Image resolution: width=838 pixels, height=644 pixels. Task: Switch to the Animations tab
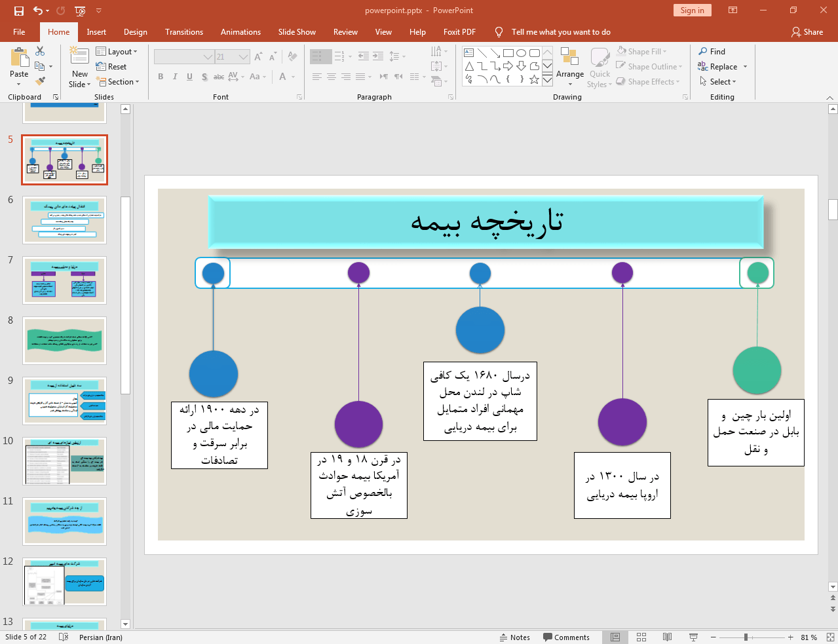pyautogui.click(x=240, y=32)
